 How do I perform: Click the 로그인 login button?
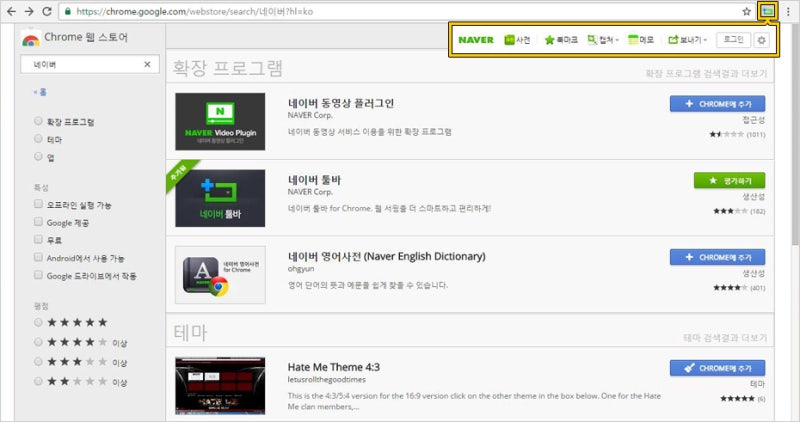click(x=733, y=40)
